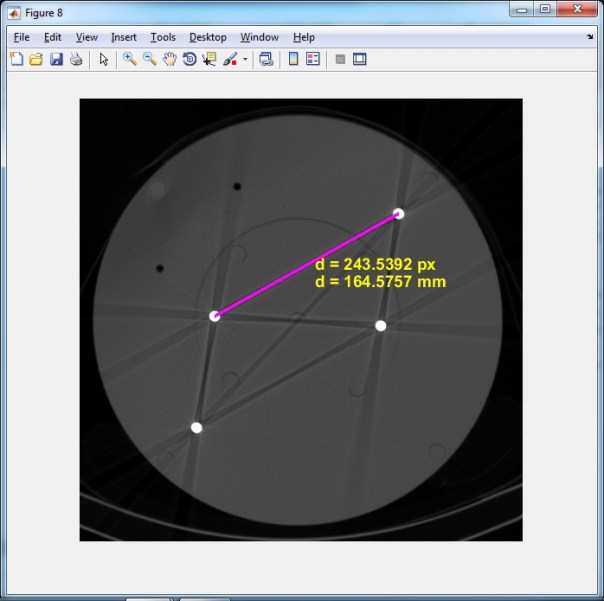This screenshot has height=601, width=604.
Task: Open the Tools menu
Action: pos(163,37)
